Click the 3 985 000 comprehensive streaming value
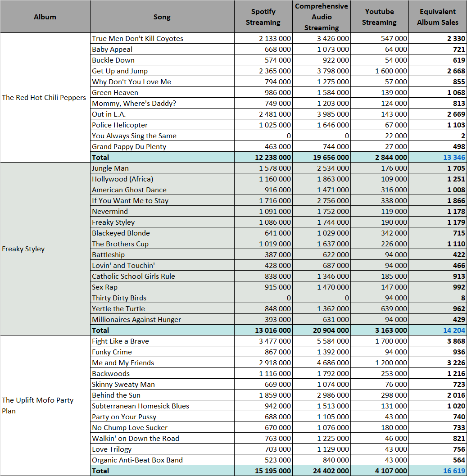This screenshot has height=476, width=467. (322, 114)
